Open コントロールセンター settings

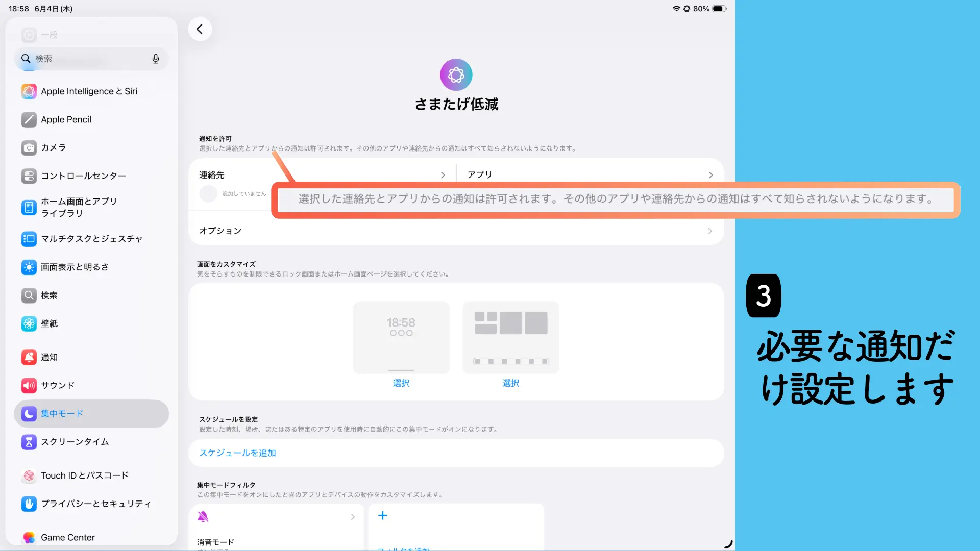coord(91,176)
